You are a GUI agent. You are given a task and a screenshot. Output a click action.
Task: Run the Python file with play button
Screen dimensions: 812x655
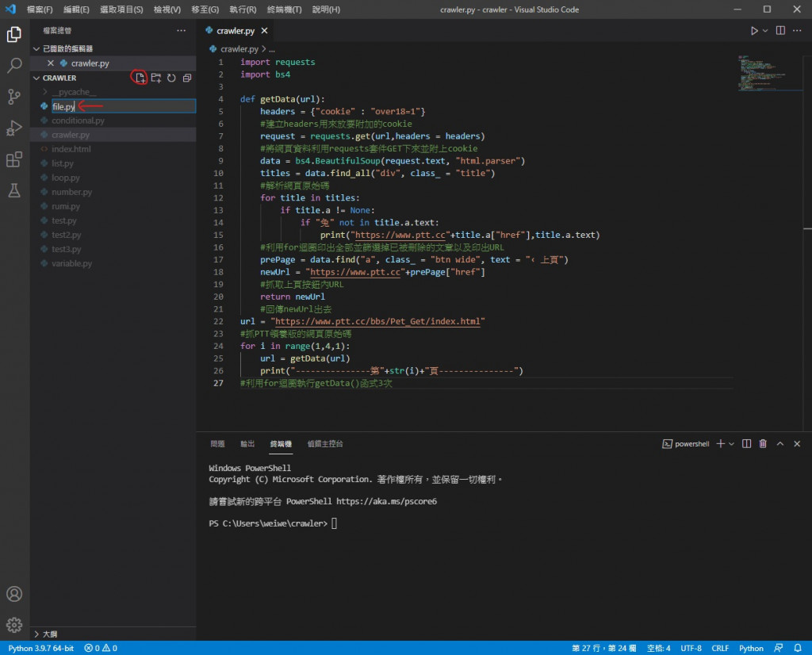point(754,31)
